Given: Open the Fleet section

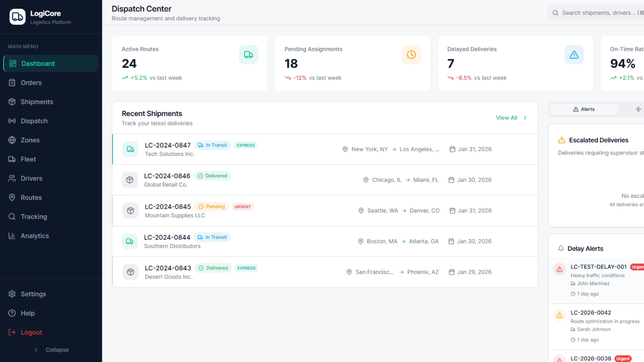Looking at the screenshot, I should (x=51, y=159).
